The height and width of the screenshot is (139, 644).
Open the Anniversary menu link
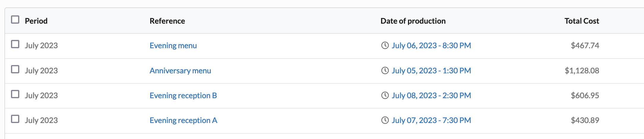(x=180, y=71)
